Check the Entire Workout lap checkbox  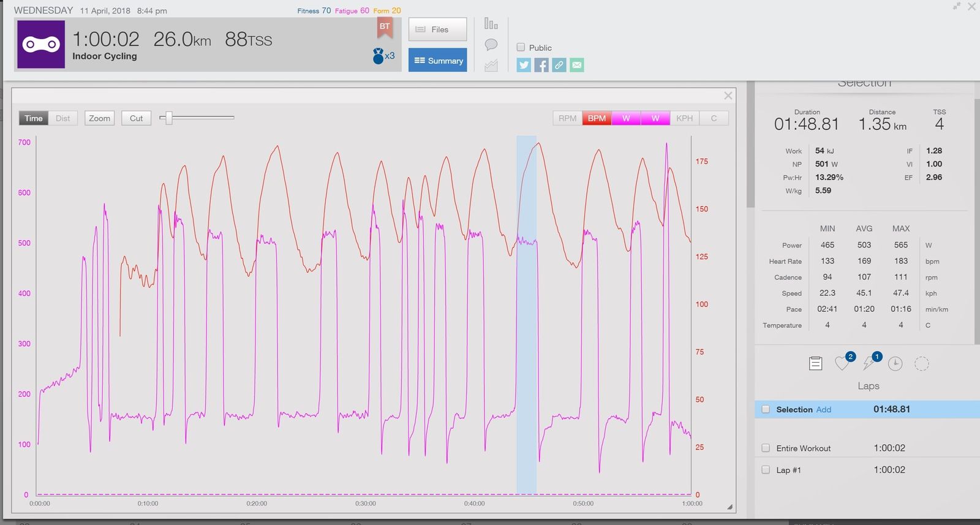[x=766, y=448]
